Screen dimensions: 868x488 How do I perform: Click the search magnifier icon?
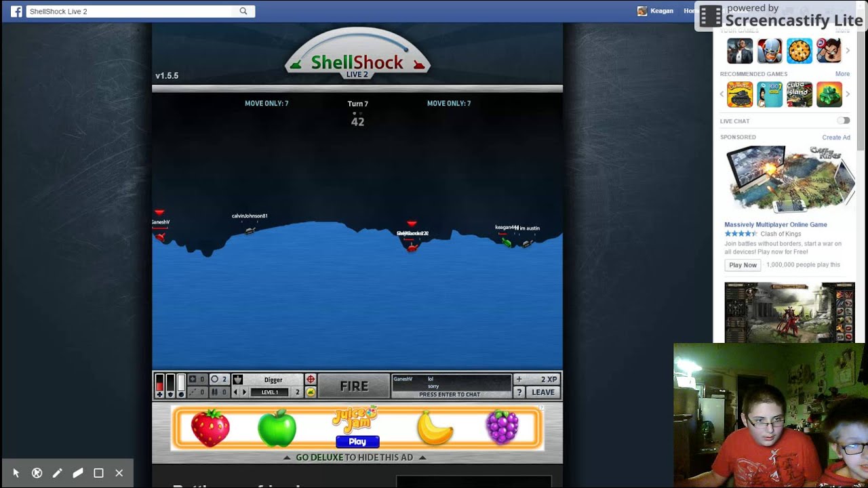coord(243,12)
